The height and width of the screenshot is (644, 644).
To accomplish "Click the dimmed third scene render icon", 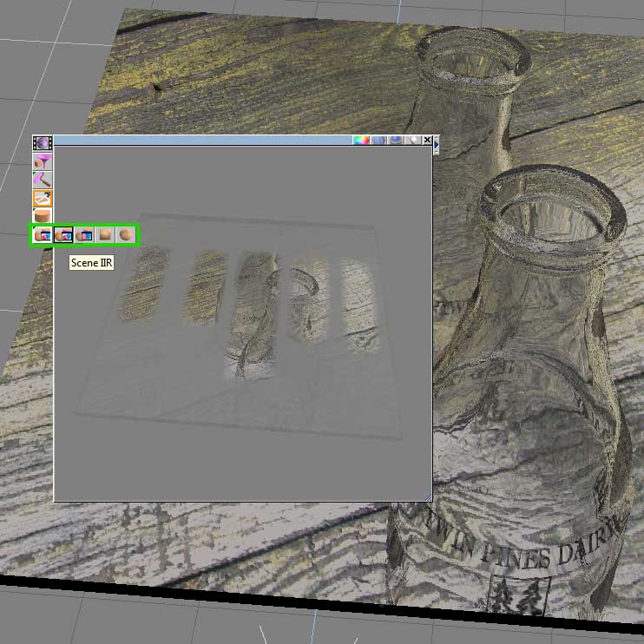I will (84, 235).
